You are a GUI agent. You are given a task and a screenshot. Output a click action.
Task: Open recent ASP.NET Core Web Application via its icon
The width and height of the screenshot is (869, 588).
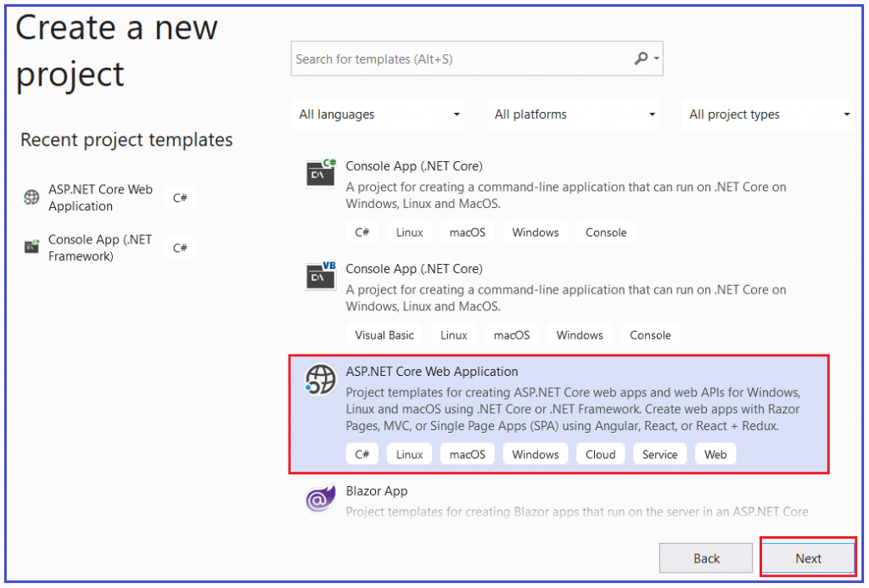click(x=31, y=197)
